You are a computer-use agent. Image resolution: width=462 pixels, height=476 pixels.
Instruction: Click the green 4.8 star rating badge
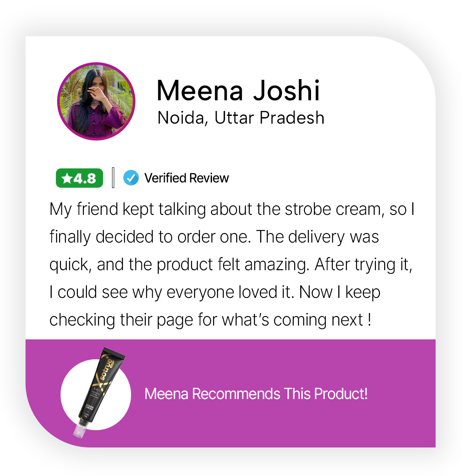[79, 178]
